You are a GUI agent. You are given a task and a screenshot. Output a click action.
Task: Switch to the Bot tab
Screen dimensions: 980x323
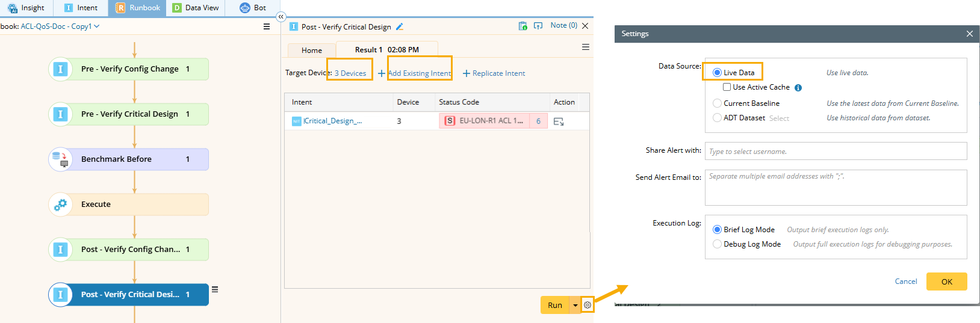point(253,8)
